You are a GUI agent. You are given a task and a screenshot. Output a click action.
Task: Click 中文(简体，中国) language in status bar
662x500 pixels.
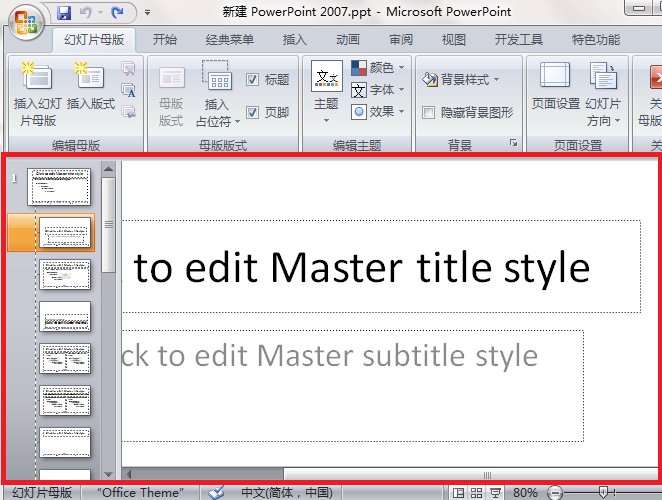pyautogui.click(x=287, y=492)
